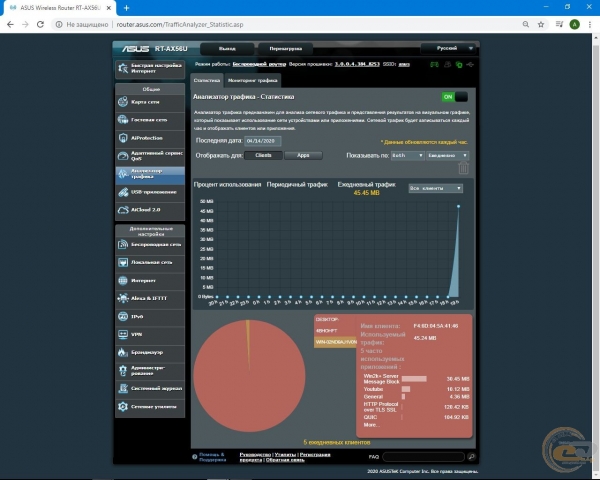The height and width of the screenshot is (480, 600).
Task: Click the Logout (Выход) button
Action: [x=227, y=49]
